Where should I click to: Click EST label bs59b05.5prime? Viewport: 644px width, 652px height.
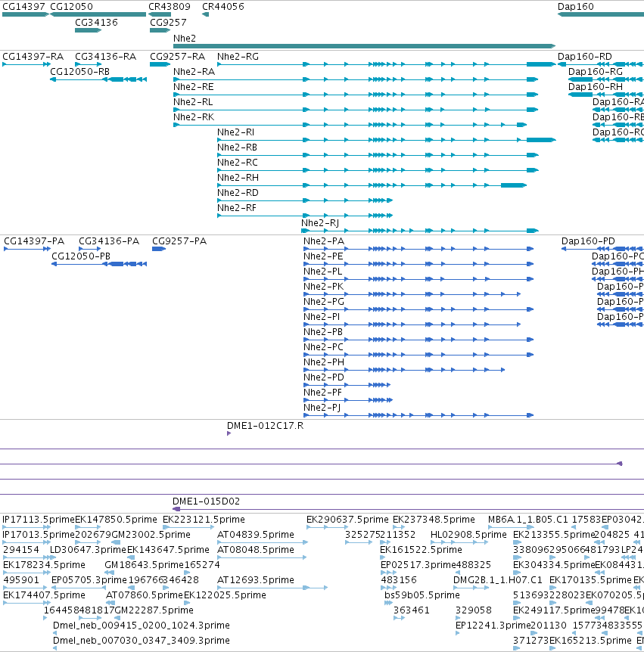click(422, 595)
